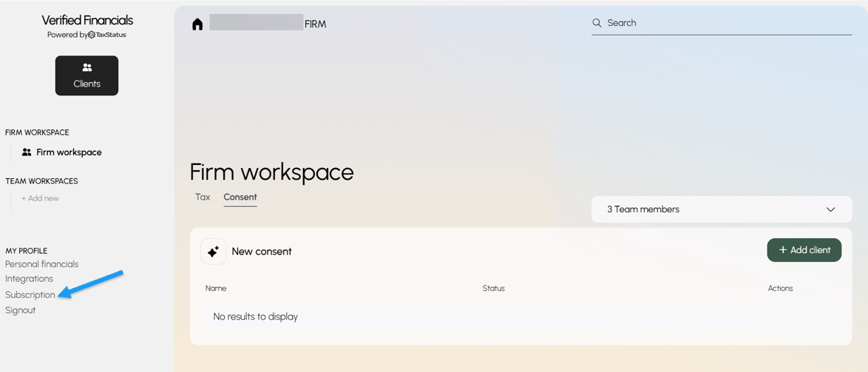Screen dimensions: 868x372
Task: Click the New consent heading
Action: [262, 251]
